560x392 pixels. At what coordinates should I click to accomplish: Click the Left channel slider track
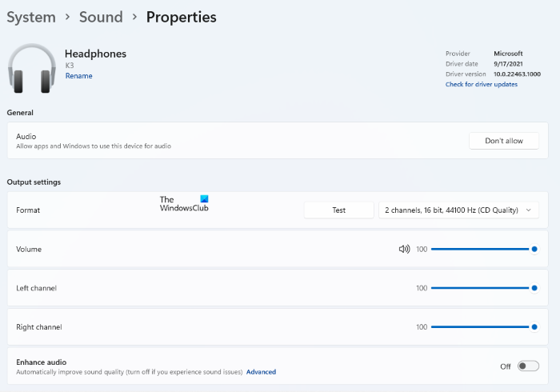tap(480, 288)
